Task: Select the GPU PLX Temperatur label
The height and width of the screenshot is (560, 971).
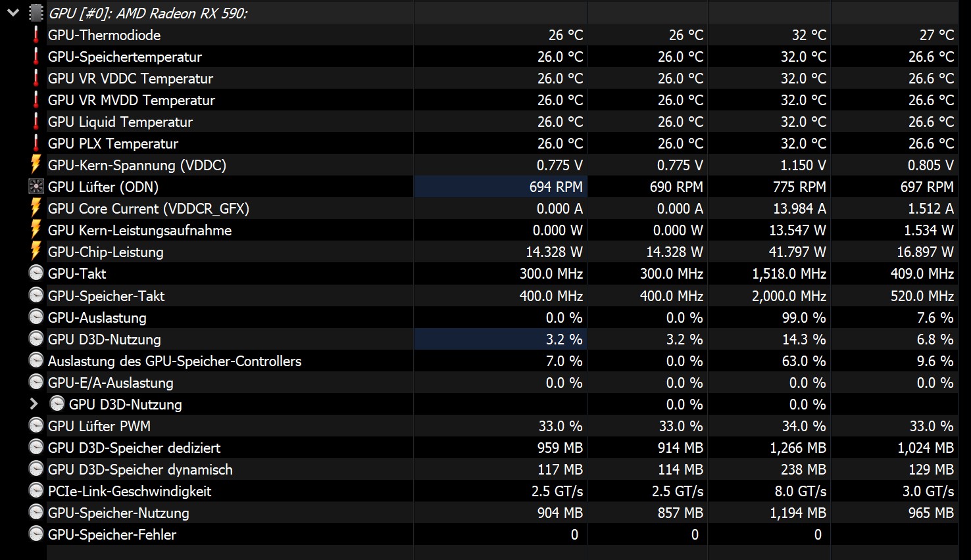Action: (113, 143)
